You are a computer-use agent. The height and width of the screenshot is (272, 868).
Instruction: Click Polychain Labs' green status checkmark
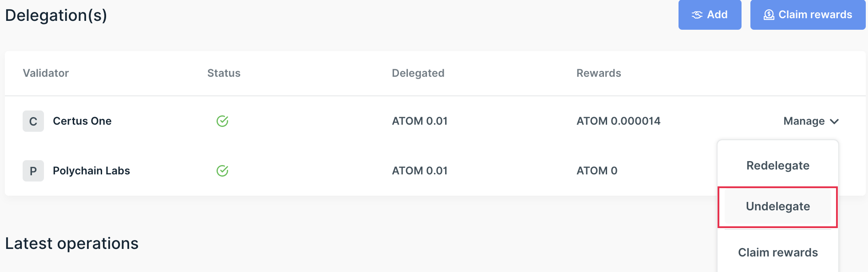click(222, 171)
